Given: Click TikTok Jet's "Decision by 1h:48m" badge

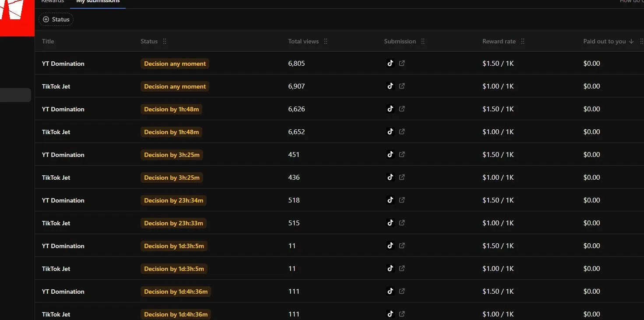Looking at the screenshot, I should (171, 132).
